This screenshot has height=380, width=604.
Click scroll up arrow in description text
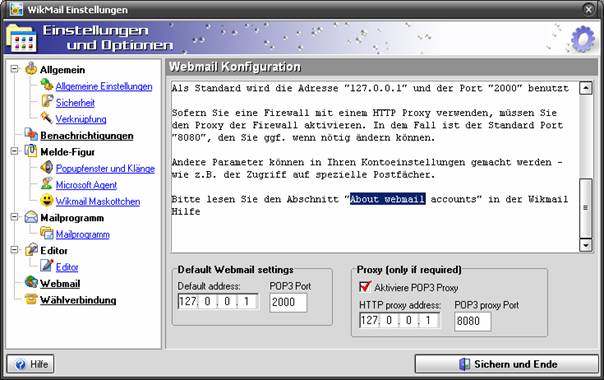tap(586, 88)
